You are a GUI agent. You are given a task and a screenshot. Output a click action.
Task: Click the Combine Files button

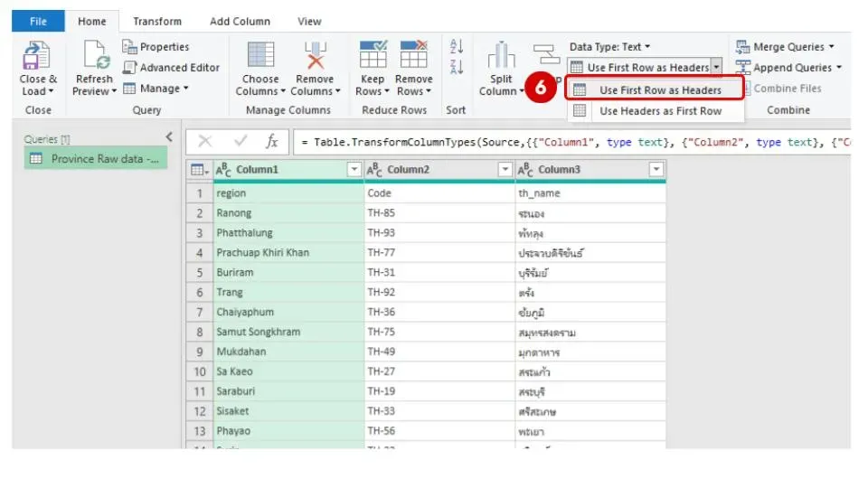point(782,89)
